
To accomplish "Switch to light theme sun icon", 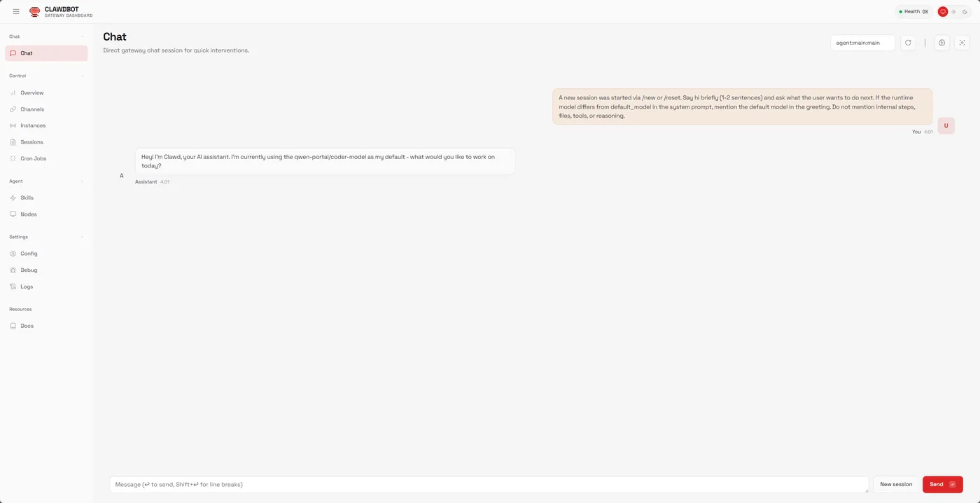I will pos(953,12).
